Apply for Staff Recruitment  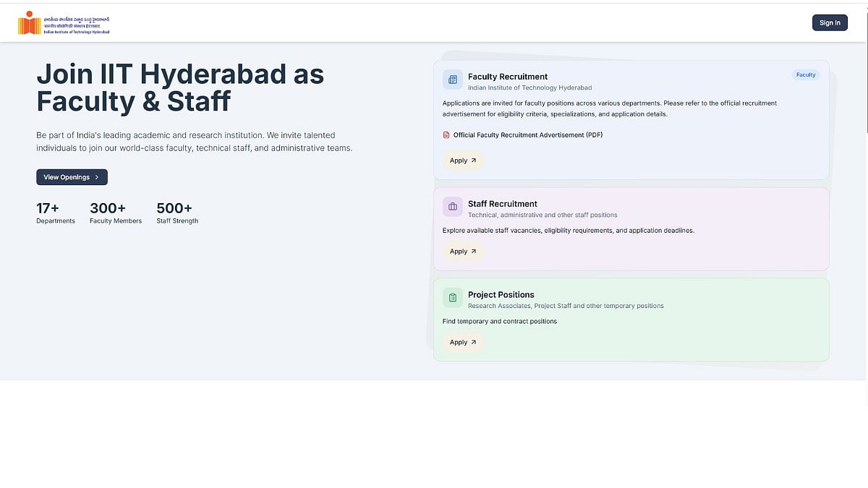pyautogui.click(x=463, y=252)
